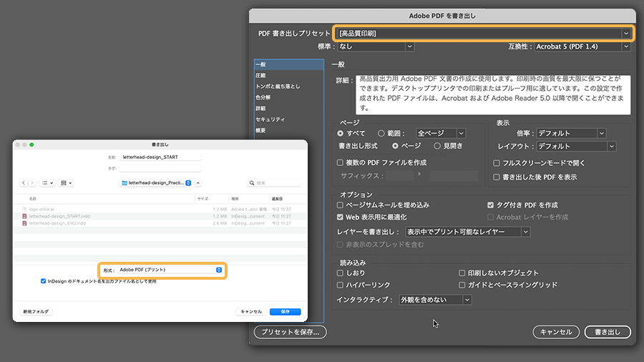Screen dimensions: 644x362
Task: Select the logo-color.ai file name
Action: click(42, 209)
